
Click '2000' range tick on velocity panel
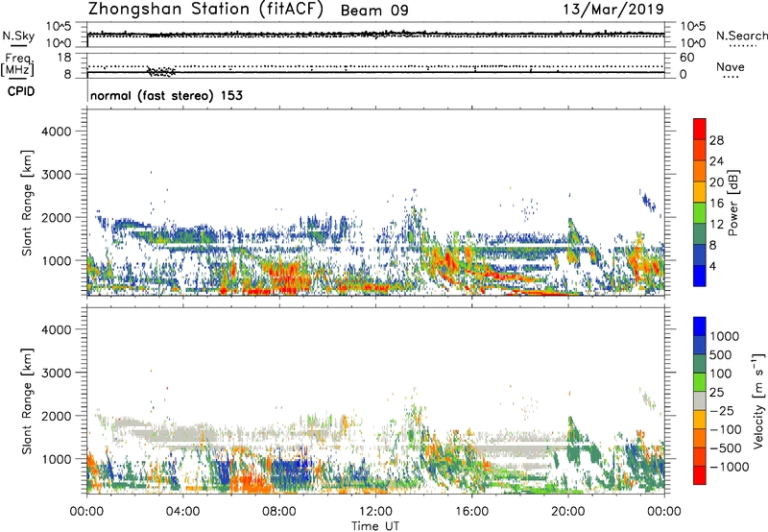click(57, 416)
